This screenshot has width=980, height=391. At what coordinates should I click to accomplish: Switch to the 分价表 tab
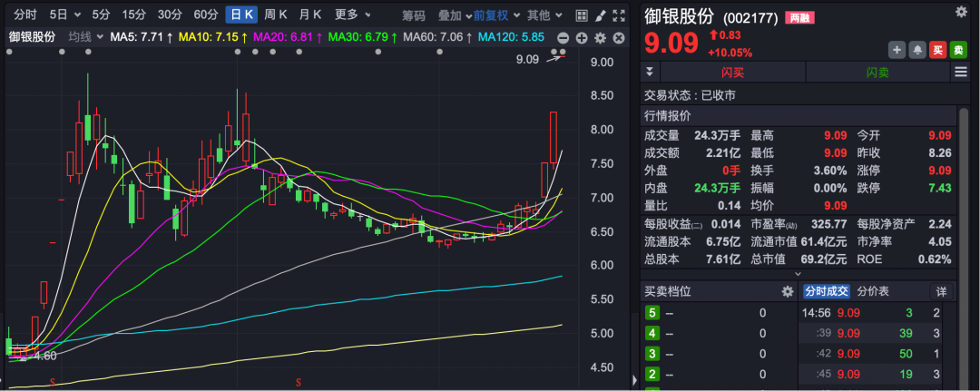(873, 291)
